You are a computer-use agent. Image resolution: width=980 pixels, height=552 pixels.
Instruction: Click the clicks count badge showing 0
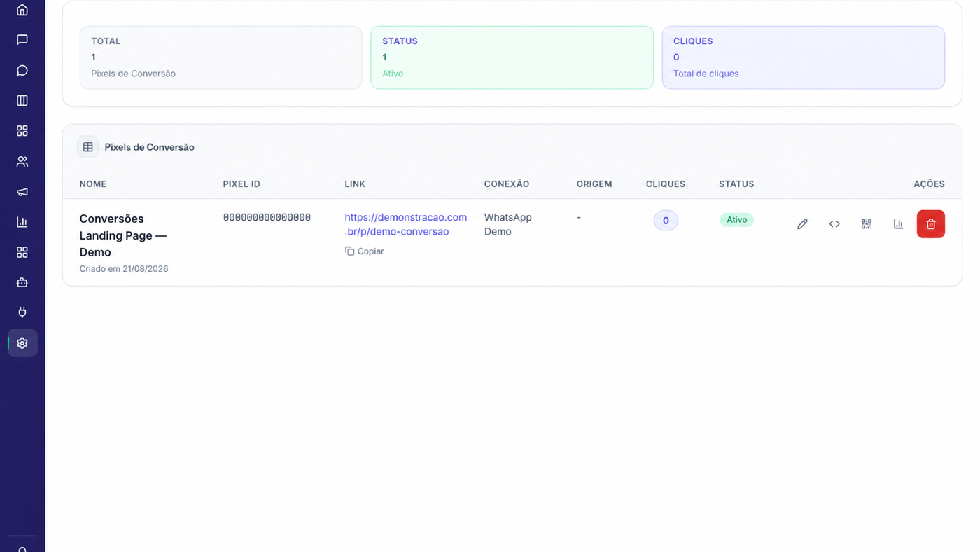click(x=666, y=221)
